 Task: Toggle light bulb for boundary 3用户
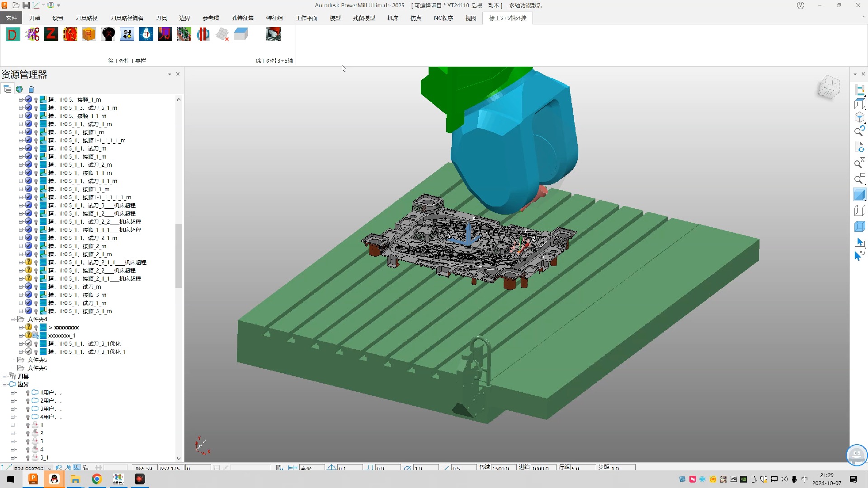pyautogui.click(x=28, y=409)
